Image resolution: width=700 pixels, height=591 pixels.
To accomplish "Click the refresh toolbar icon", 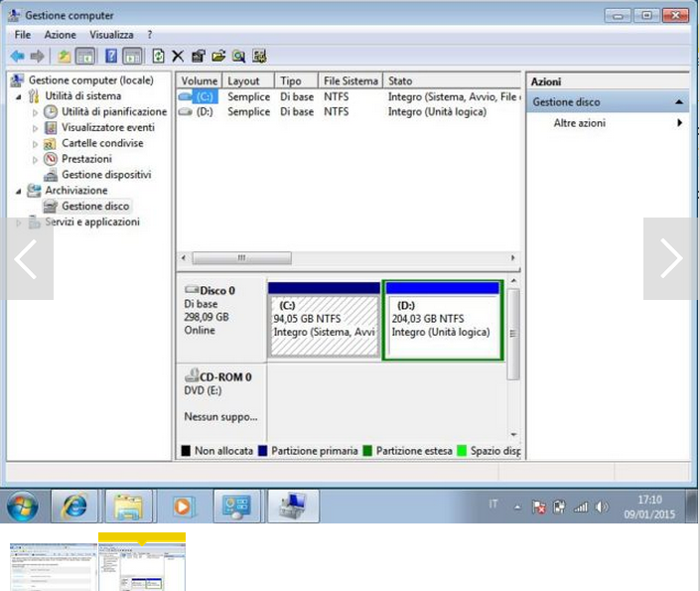I will pos(158,57).
